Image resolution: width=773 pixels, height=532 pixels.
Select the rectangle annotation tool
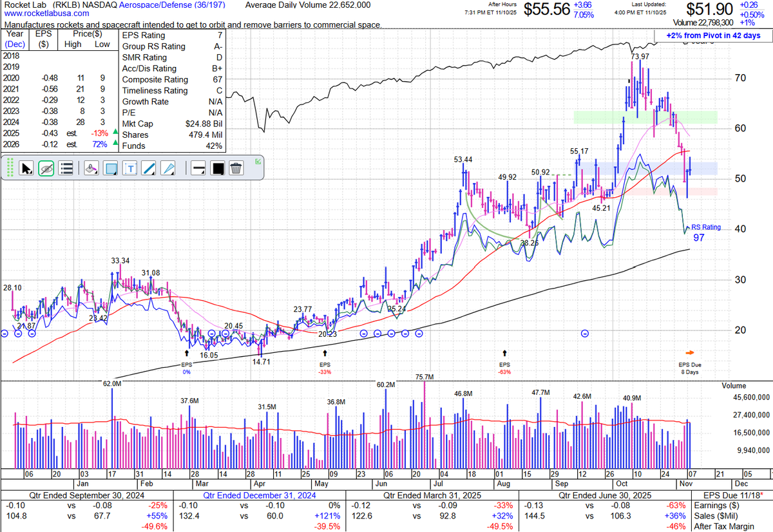point(110,168)
